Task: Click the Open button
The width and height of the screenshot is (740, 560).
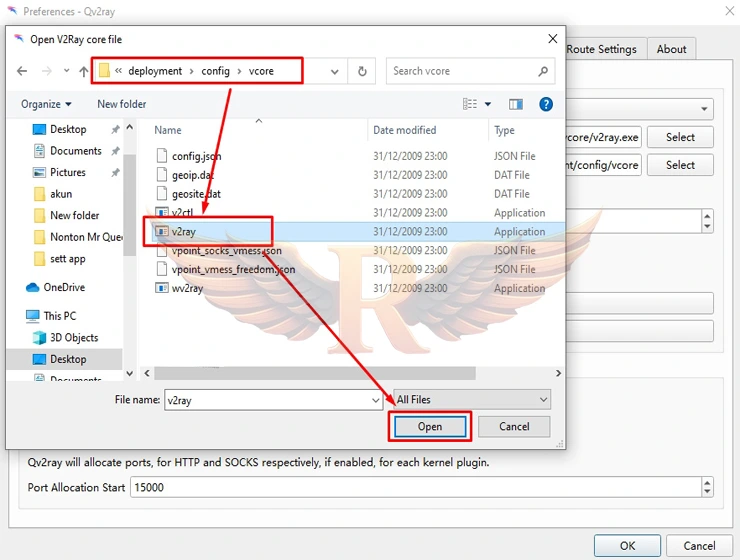Action: pos(430,426)
